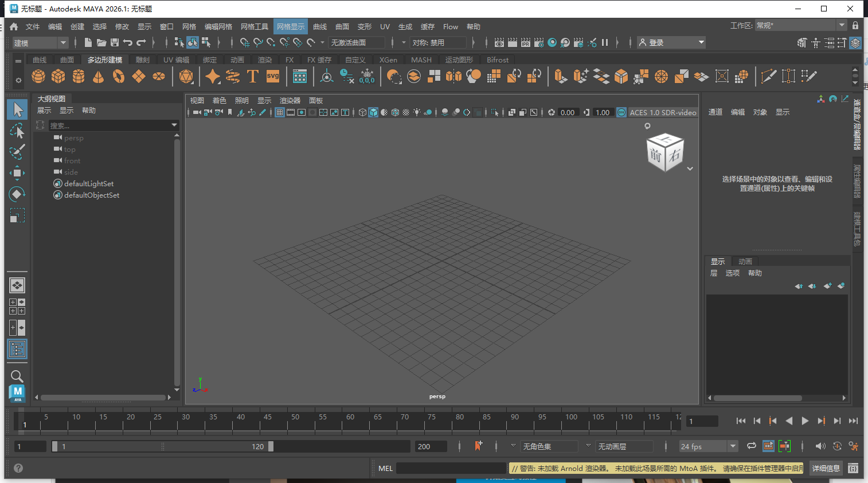The width and height of the screenshot is (868, 483).
Task: Select the polygon Type text tool
Action: (252, 76)
